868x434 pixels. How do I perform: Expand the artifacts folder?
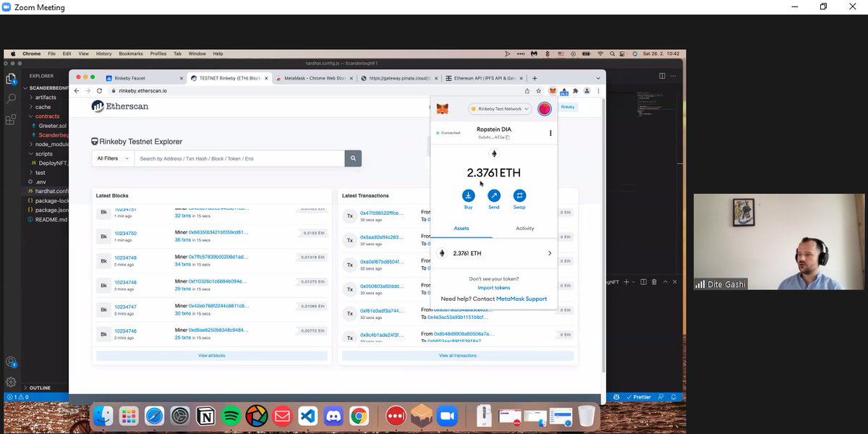point(47,97)
